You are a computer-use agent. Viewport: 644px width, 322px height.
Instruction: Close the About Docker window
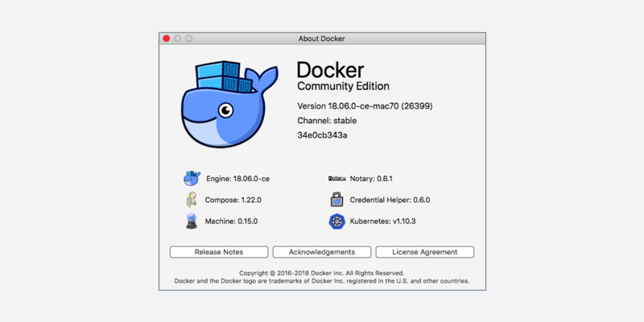(x=167, y=38)
